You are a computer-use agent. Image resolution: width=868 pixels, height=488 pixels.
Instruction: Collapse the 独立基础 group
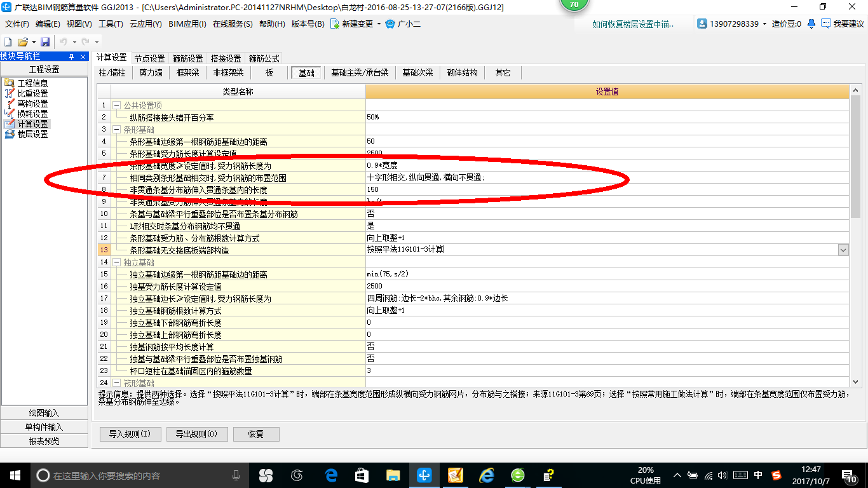(x=116, y=262)
